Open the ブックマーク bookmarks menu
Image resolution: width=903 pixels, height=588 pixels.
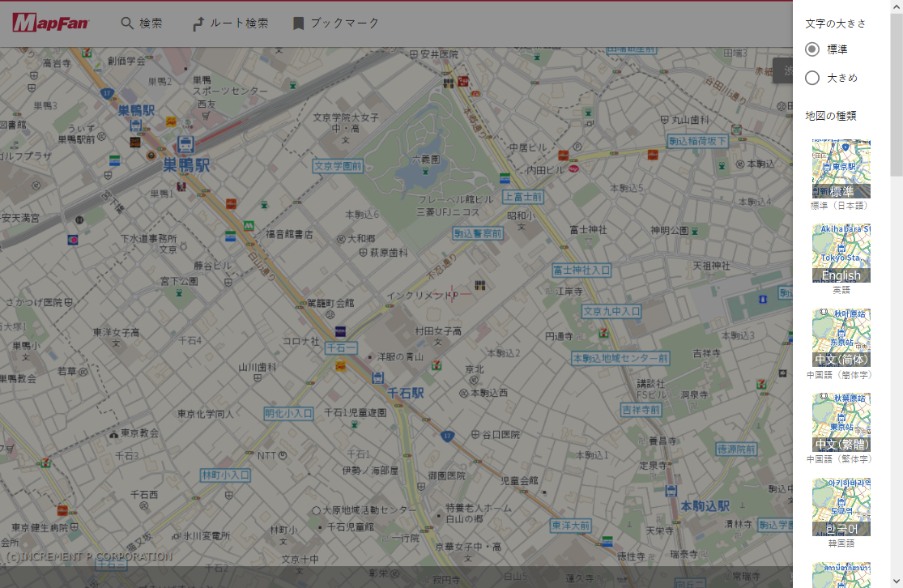click(336, 23)
